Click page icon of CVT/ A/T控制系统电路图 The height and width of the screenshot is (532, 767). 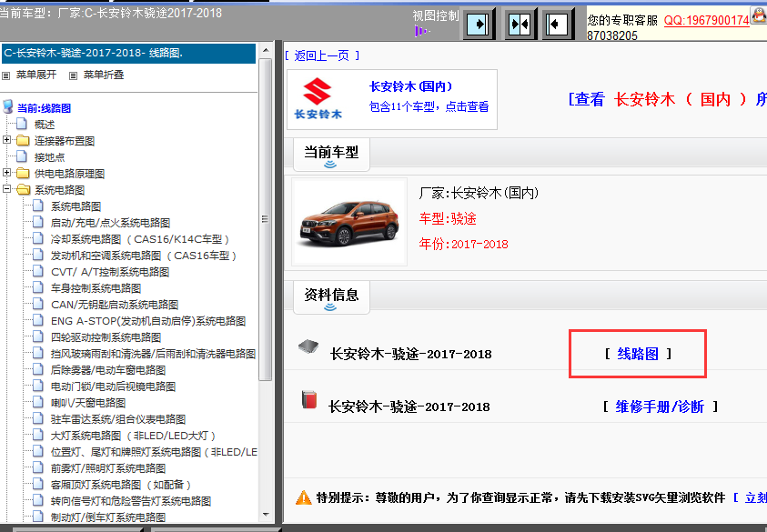[38, 271]
